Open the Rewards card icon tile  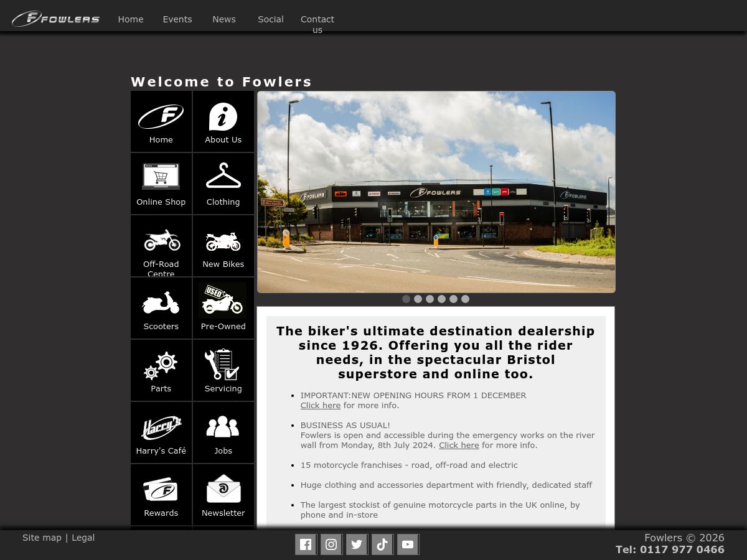[x=161, y=495]
